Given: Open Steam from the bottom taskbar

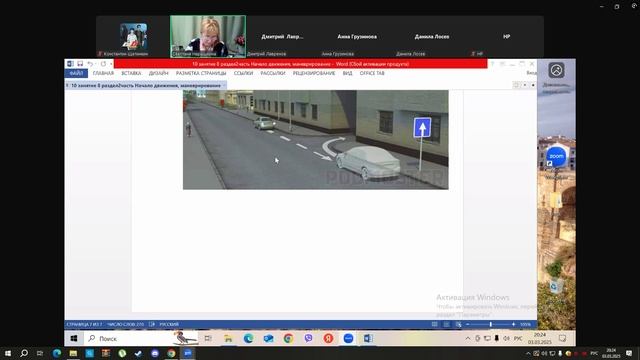Looking at the screenshot, I should (x=138, y=353).
